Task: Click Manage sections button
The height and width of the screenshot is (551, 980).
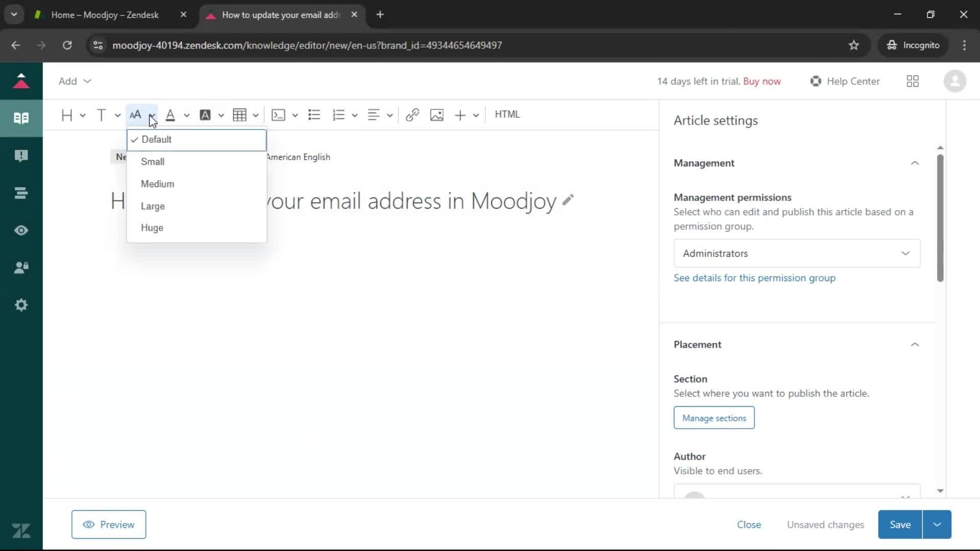Action: [x=714, y=418]
